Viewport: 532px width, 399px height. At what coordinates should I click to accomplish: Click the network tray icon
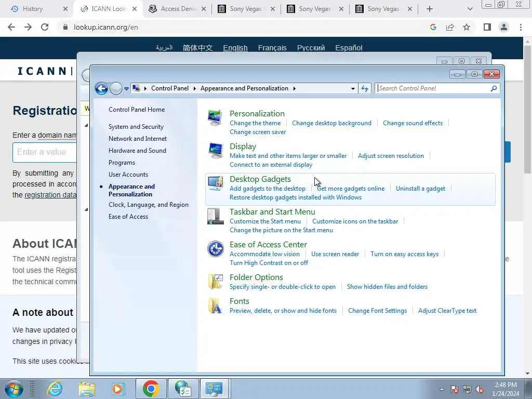467,389
